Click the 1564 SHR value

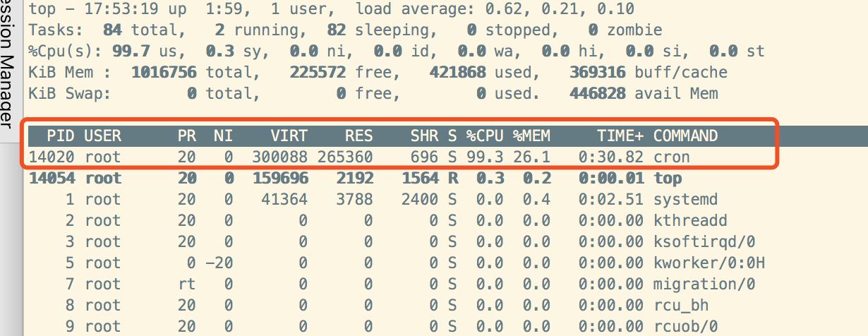coord(420,178)
